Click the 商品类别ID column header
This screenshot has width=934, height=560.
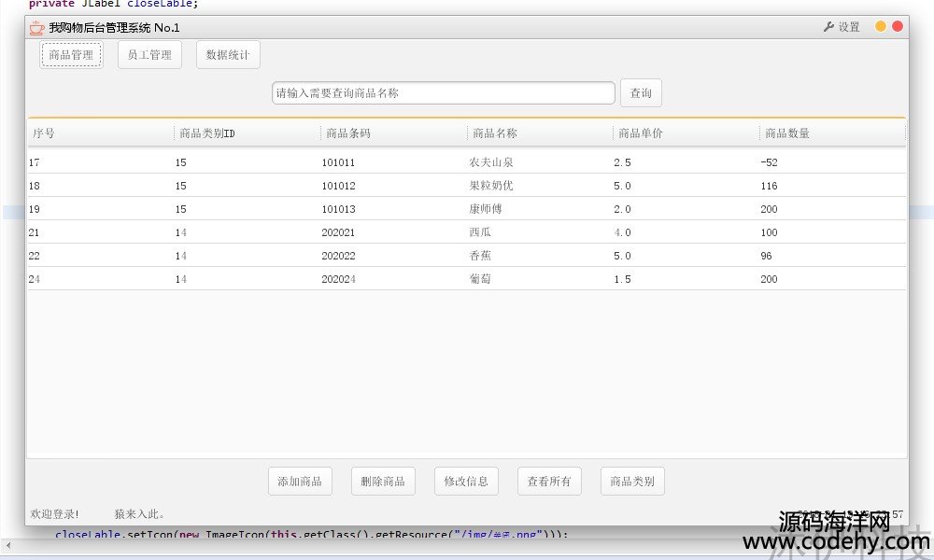(248, 133)
